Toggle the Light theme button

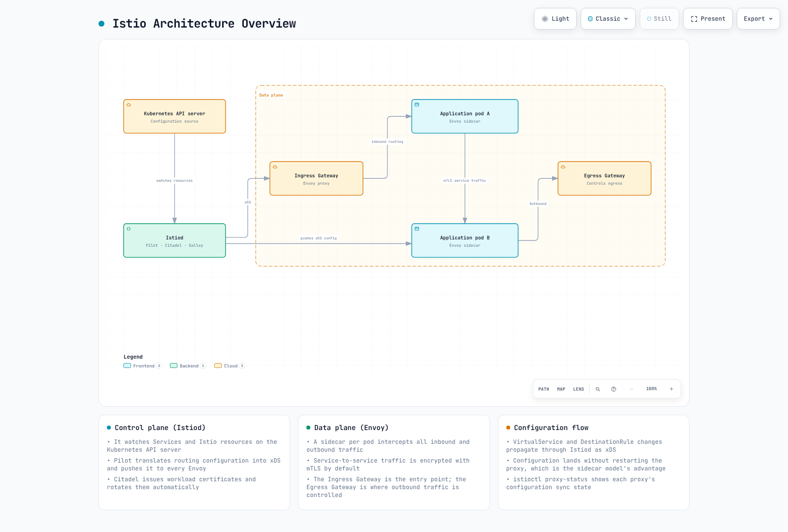(x=555, y=19)
